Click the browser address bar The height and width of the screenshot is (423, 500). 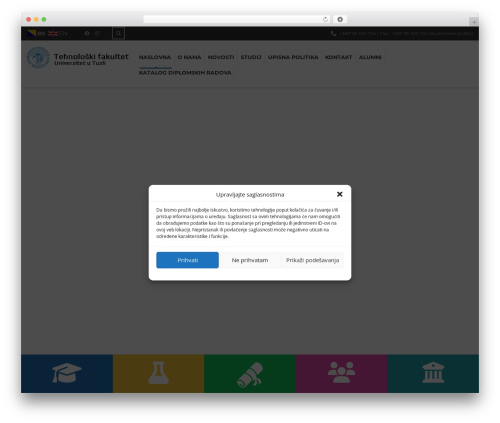(232, 19)
